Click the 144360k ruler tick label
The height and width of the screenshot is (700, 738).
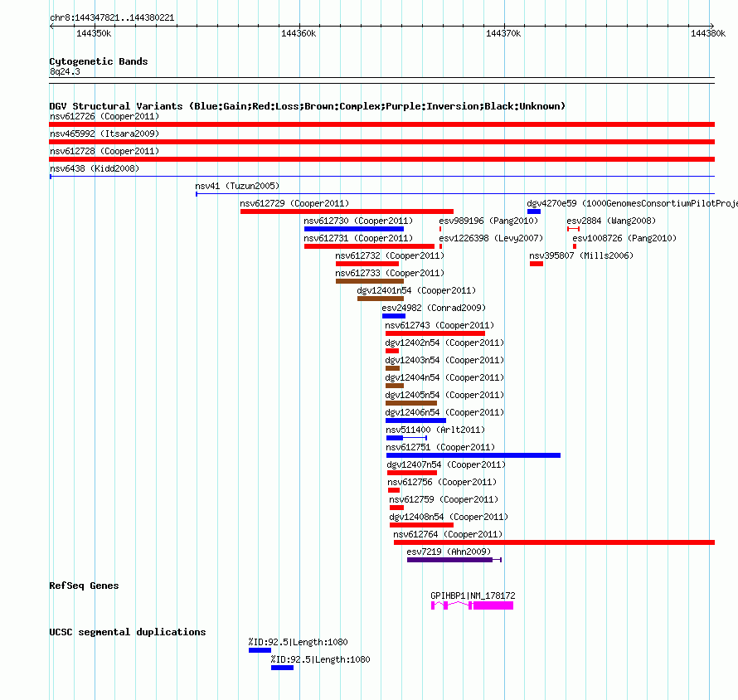coord(299,33)
